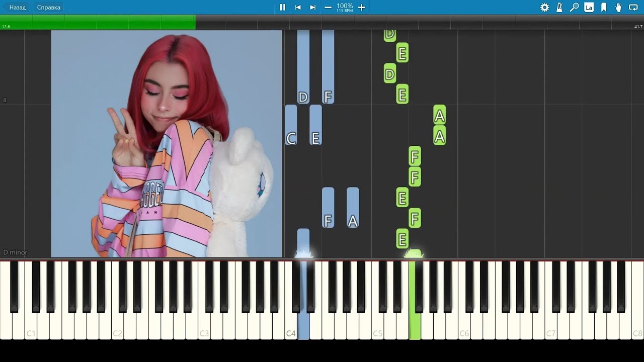Open the Справка help menu

tap(48, 8)
